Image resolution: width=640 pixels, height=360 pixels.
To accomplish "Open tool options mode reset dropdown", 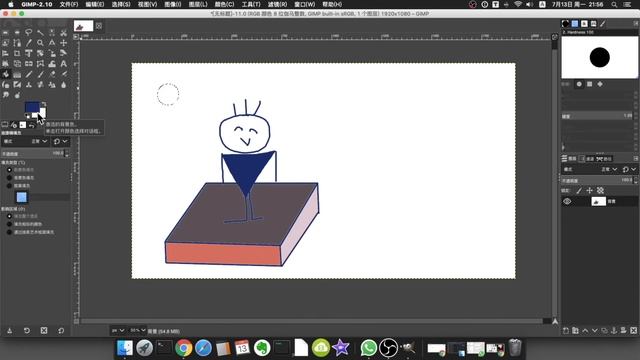I will (x=60, y=141).
